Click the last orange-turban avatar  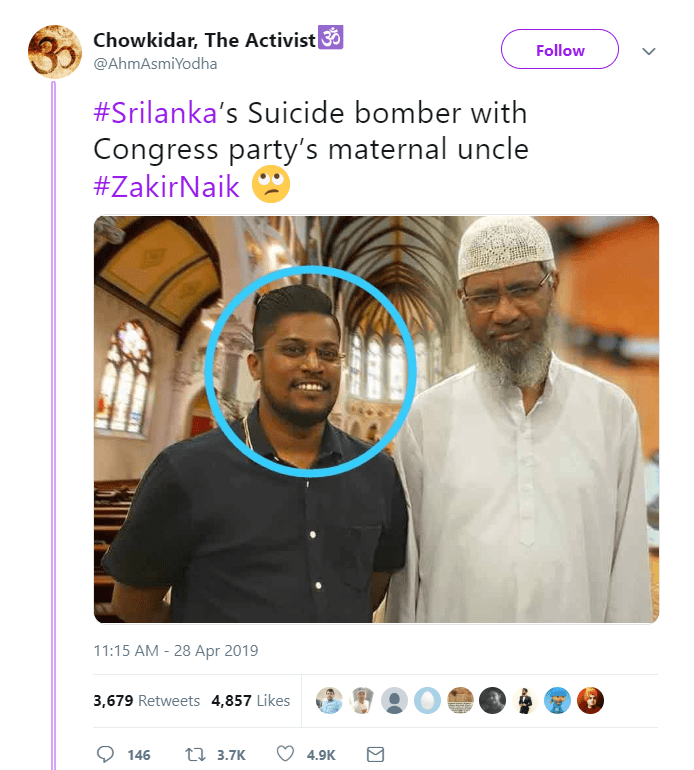click(x=590, y=700)
